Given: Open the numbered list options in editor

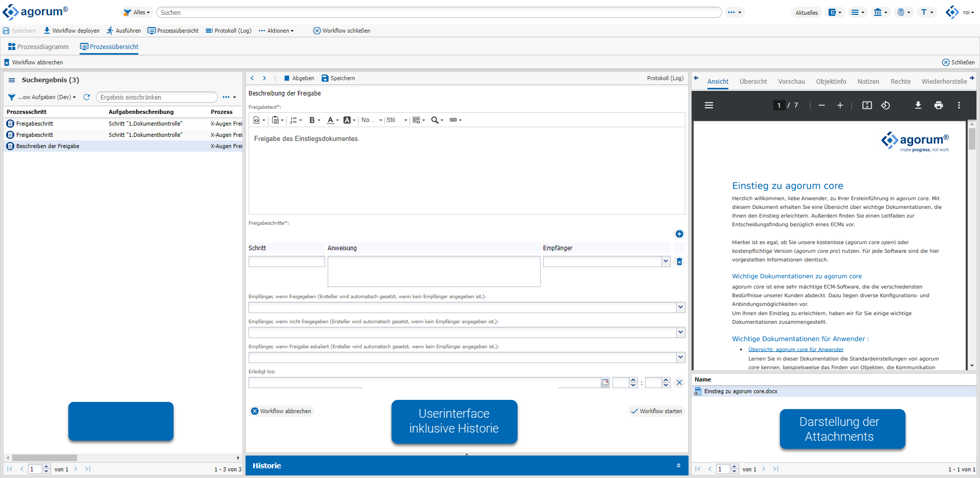Looking at the screenshot, I should [x=296, y=120].
